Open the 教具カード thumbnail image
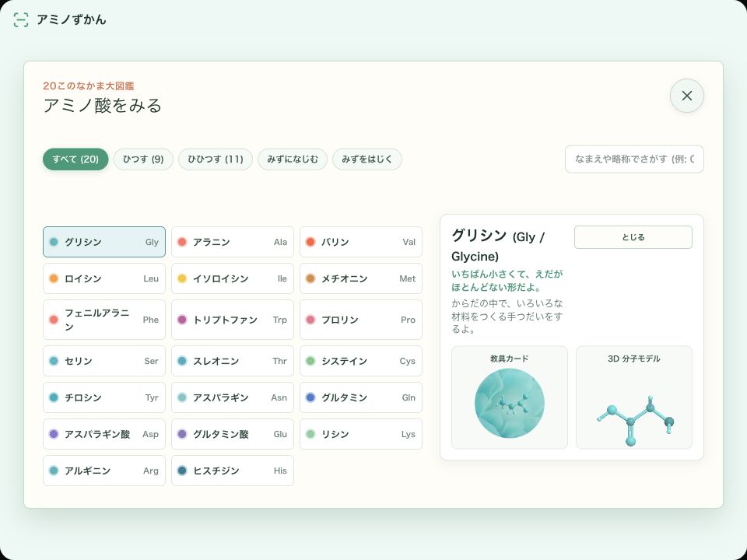The width and height of the screenshot is (747, 560). 509,403
